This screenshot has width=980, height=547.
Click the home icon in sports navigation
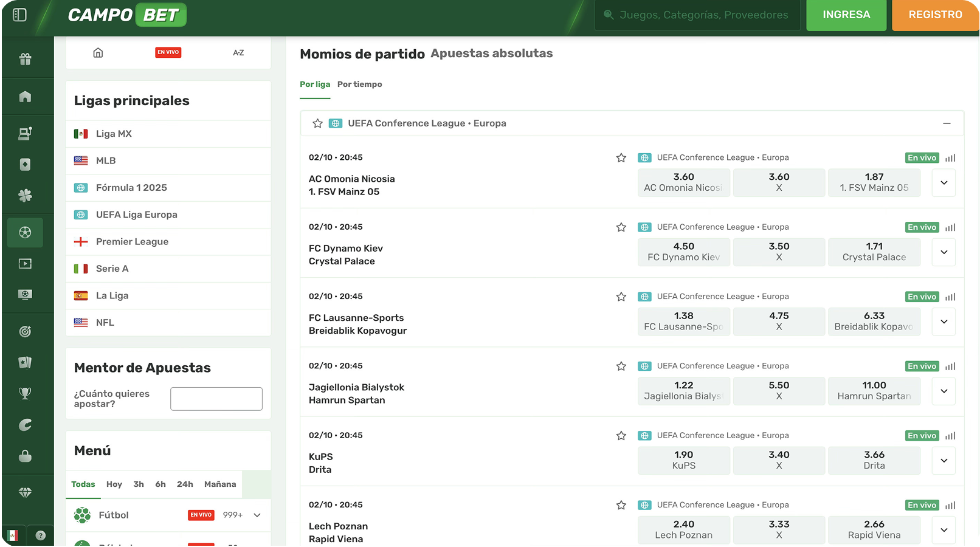pos(98,53)
